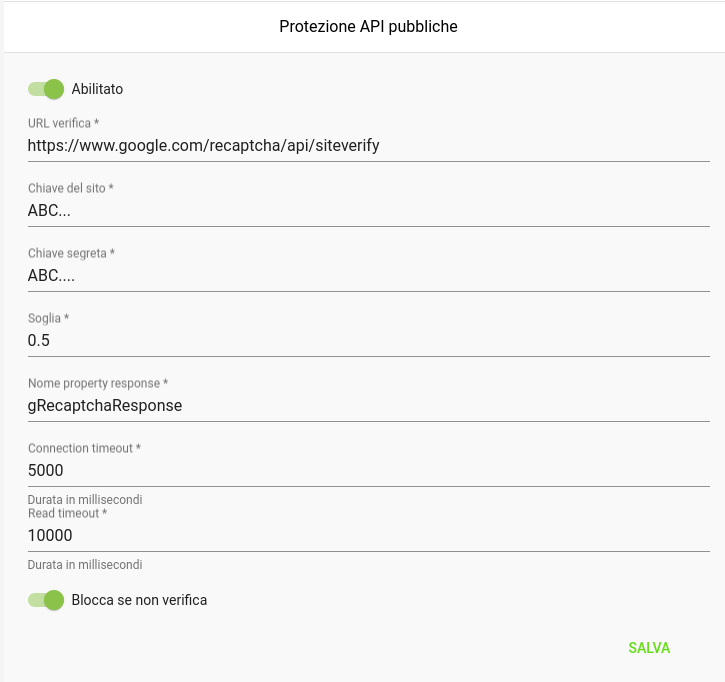Click the Connection timeout field
The width and height of the screenshot is (725, 682).
369,471
